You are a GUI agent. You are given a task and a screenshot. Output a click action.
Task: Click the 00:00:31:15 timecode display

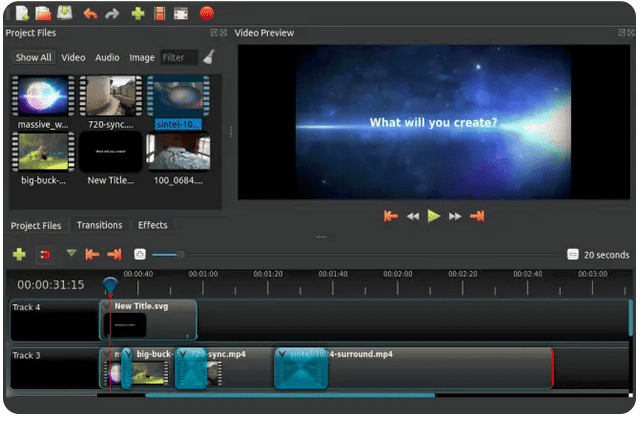(x=51, y=285)
